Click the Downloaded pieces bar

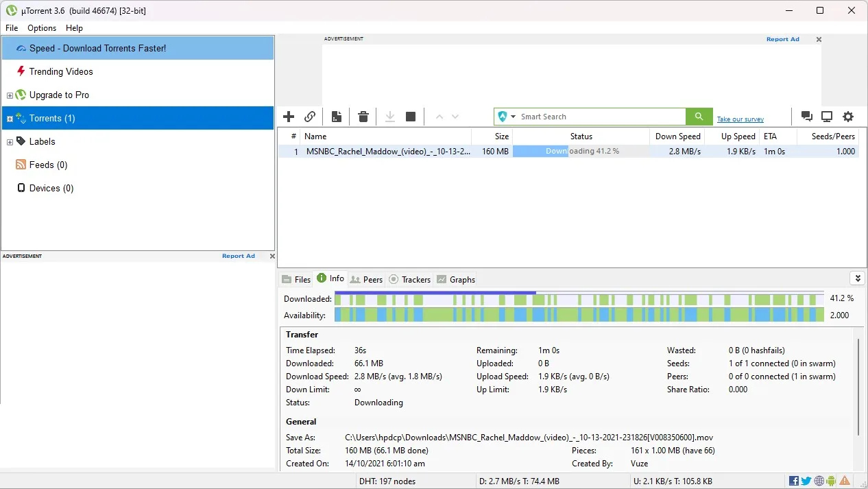579,298
